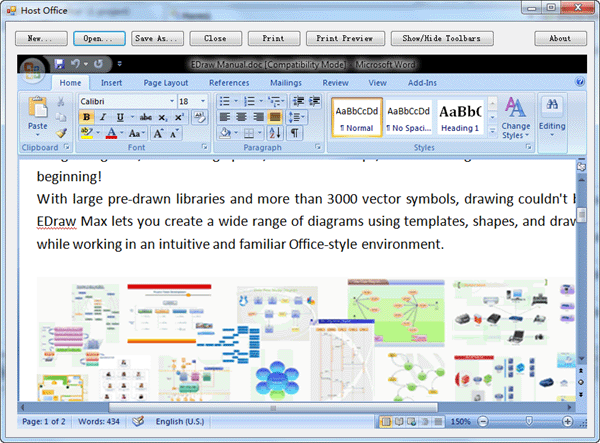Open the View ribbon tab
Screen dimensions: 600x443
coord(377,83)
